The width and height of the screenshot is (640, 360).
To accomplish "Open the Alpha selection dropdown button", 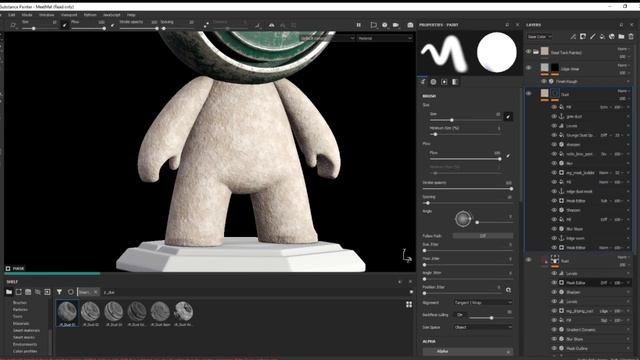I will pos(468,351).
